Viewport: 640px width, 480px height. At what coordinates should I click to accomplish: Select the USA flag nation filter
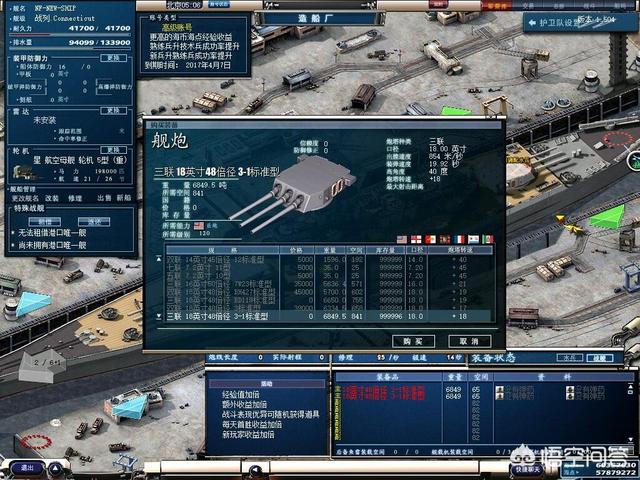(x=401, y=240)
